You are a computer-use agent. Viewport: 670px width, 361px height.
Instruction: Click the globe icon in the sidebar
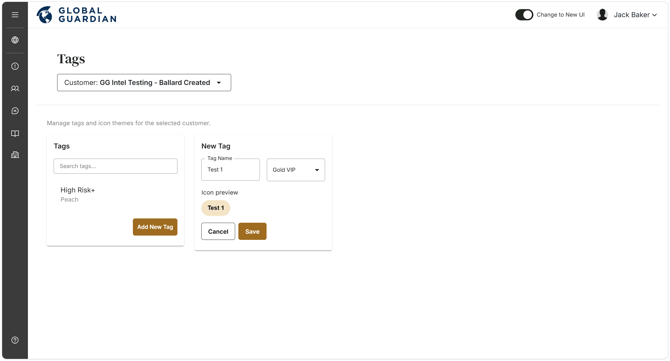click(15, 40)
